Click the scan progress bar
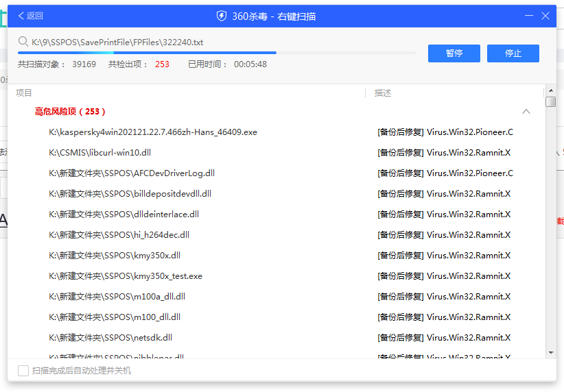The height and width of the screenshot is (392, 564). (x=216, y=52)
